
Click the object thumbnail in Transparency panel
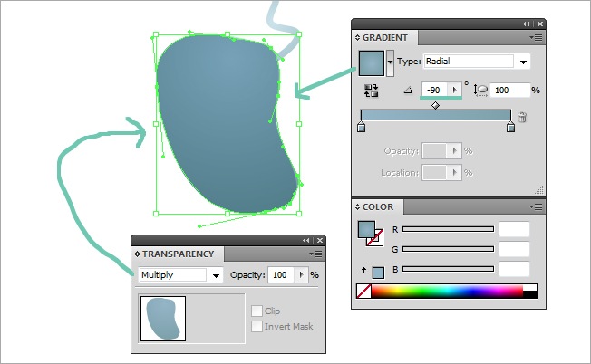click(163, 319)
